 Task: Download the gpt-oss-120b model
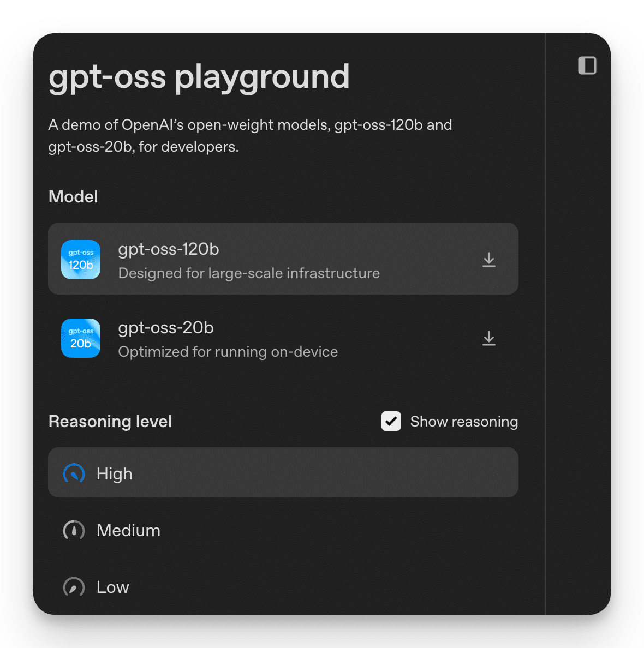(x=488, y=260)
